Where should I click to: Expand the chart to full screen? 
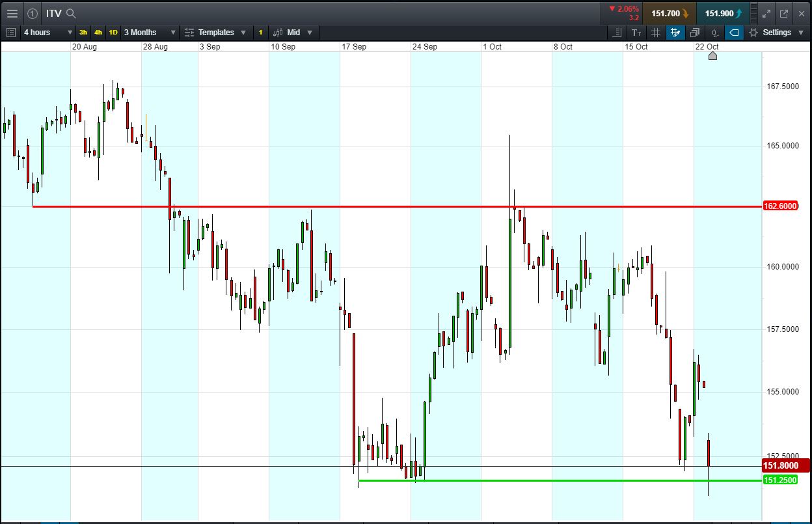click(x=766, y=13)
